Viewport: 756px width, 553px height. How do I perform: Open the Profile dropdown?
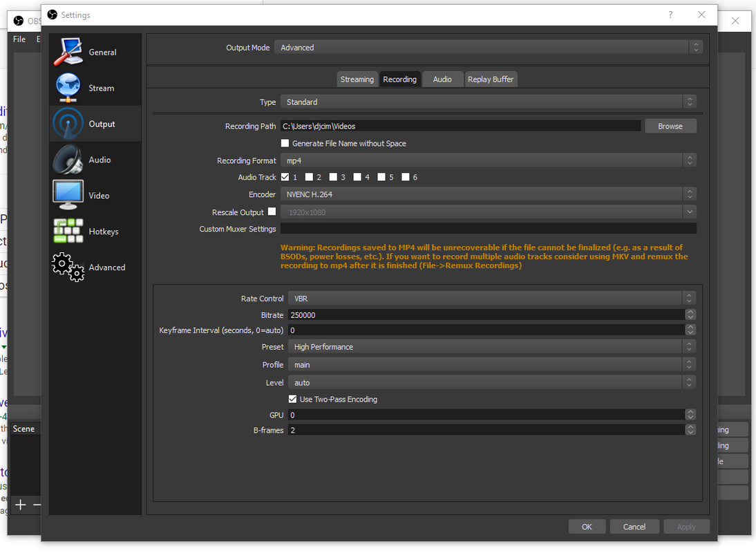pos(492,364)
